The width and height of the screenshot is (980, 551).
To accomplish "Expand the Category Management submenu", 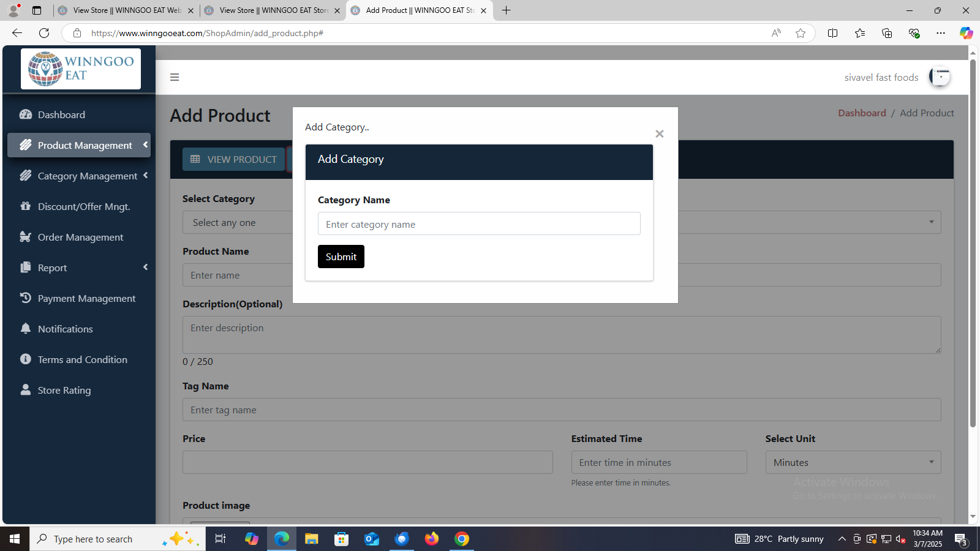I will [145, 176].
